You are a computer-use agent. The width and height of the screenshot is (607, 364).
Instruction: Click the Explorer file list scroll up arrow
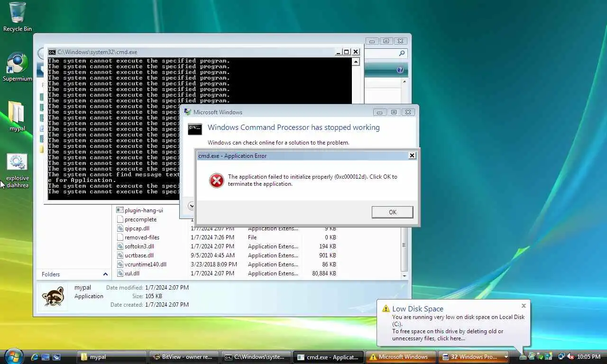405,82
